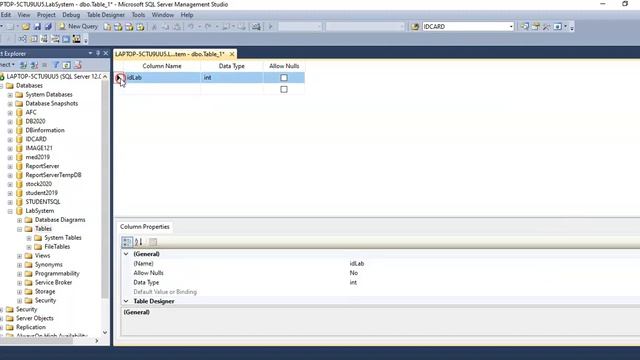Image resolution: width=640 pixels, height=360 pixels.
Task: Open the Tools menu
Action: [x=138, y=15]
